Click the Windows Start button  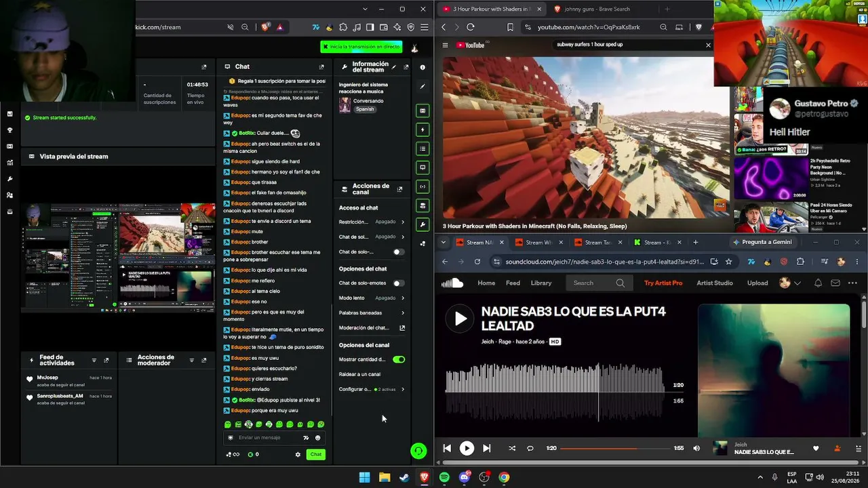click(x=364, y=477)
